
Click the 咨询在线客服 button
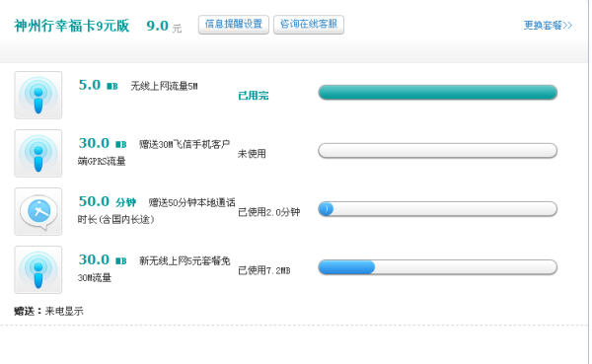coord(309,25)
